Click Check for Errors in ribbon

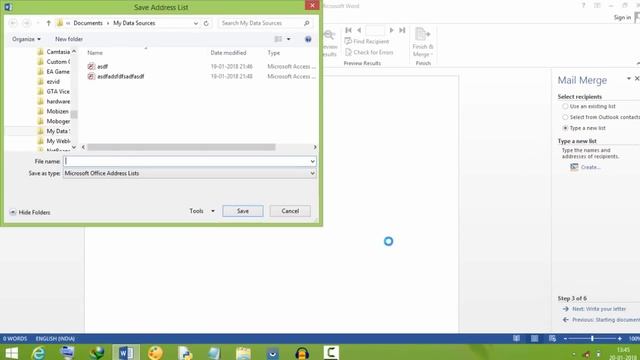pyautogui.click(x=369, y=52)
